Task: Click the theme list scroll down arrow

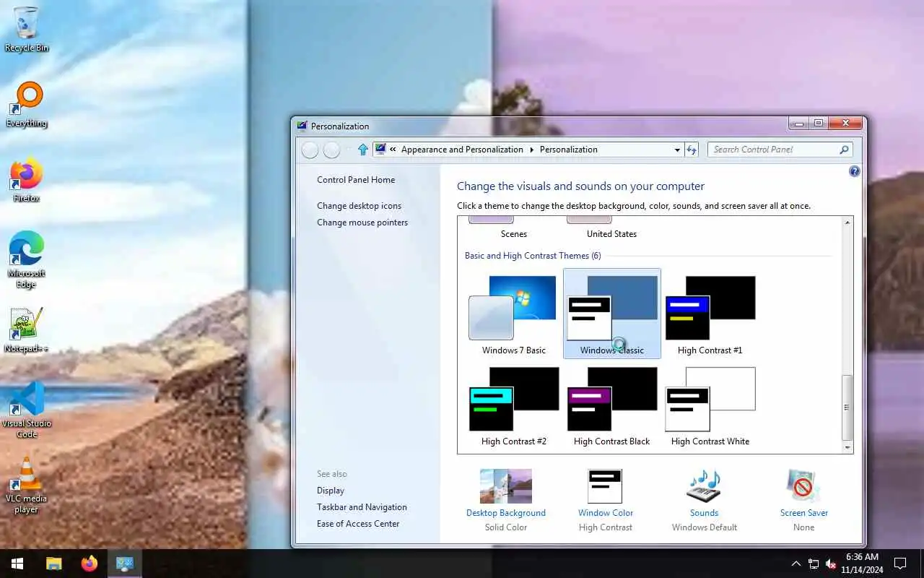Action: point(847,447)
